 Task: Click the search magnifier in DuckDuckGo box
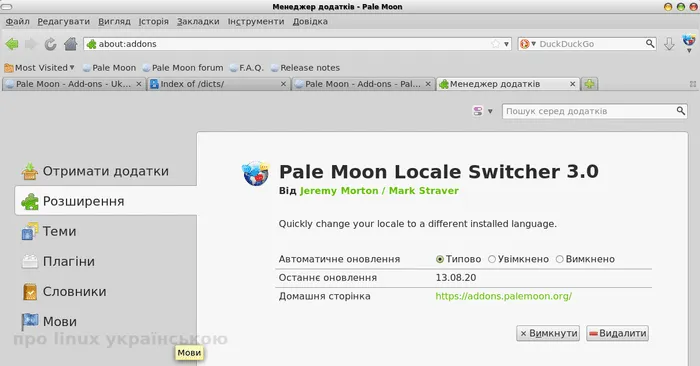click(650, 43)
